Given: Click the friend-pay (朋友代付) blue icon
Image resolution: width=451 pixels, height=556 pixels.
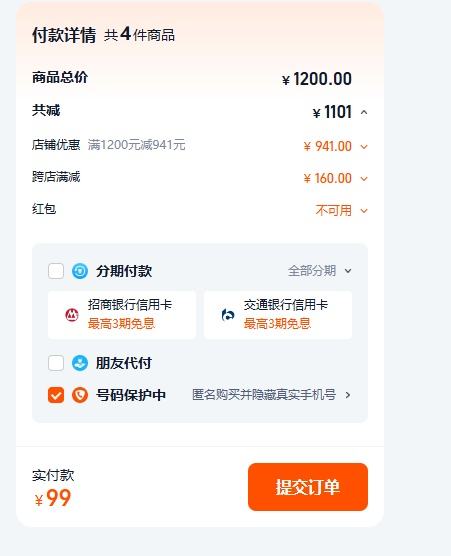Looking at the screenshot, I should coord(80,363).
